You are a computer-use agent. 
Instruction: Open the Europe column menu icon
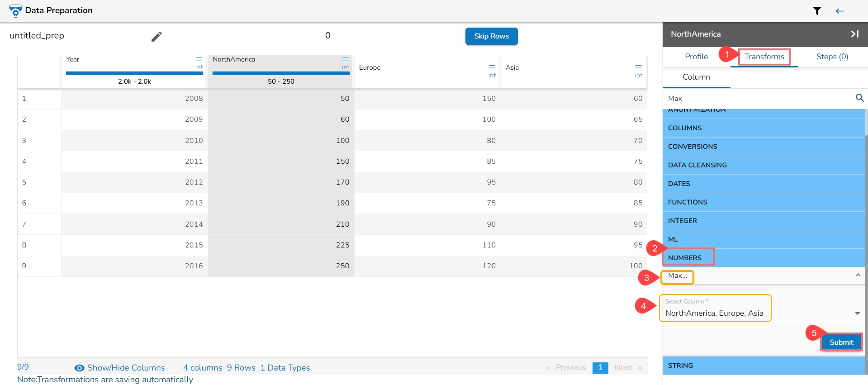tap(492, 67)
